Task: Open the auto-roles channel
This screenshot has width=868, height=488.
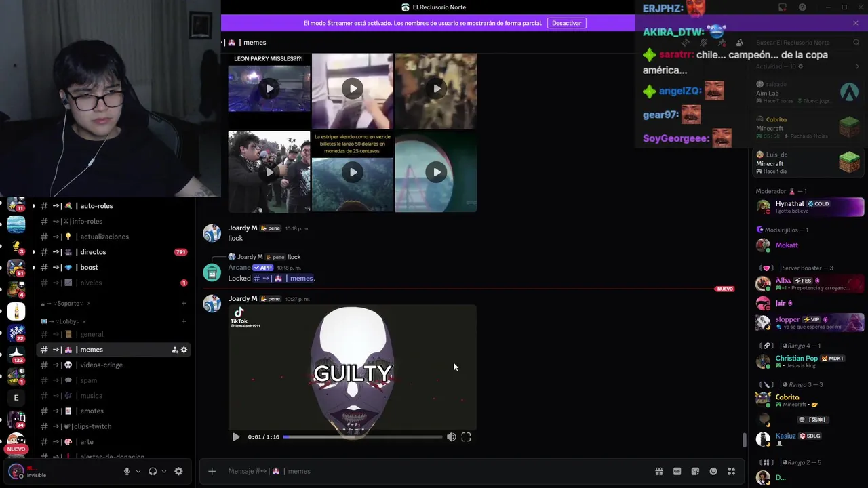Action: pyautogui.click(x=113, y=206)
